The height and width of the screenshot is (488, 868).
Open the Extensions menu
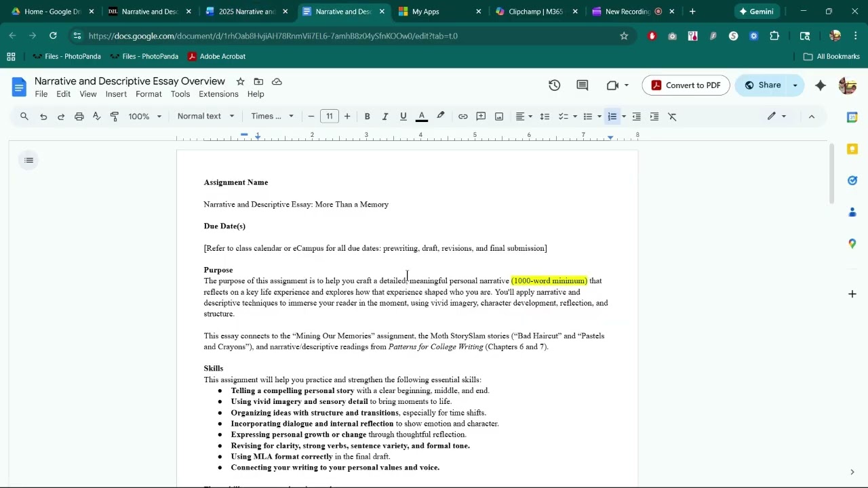tap(218, 94)
